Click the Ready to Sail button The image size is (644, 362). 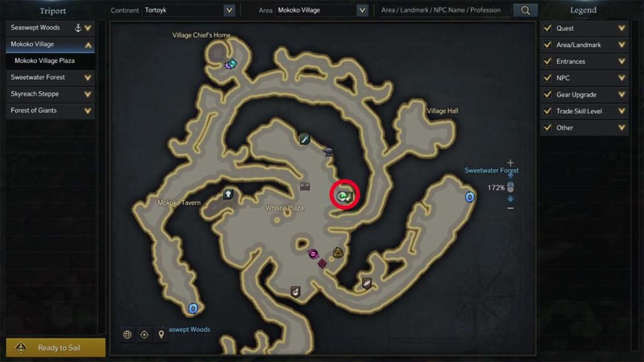[x=55, y=348]
